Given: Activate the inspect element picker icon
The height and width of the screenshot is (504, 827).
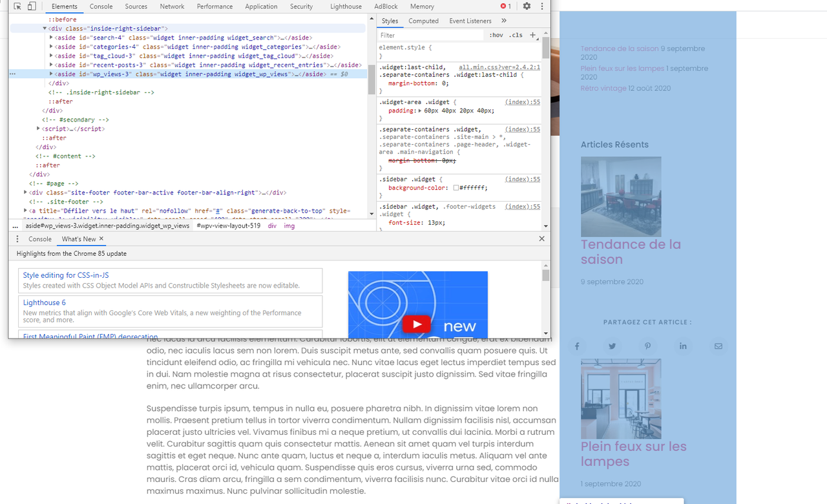Looking at the screenshot, I should click(x=17, y=6).
